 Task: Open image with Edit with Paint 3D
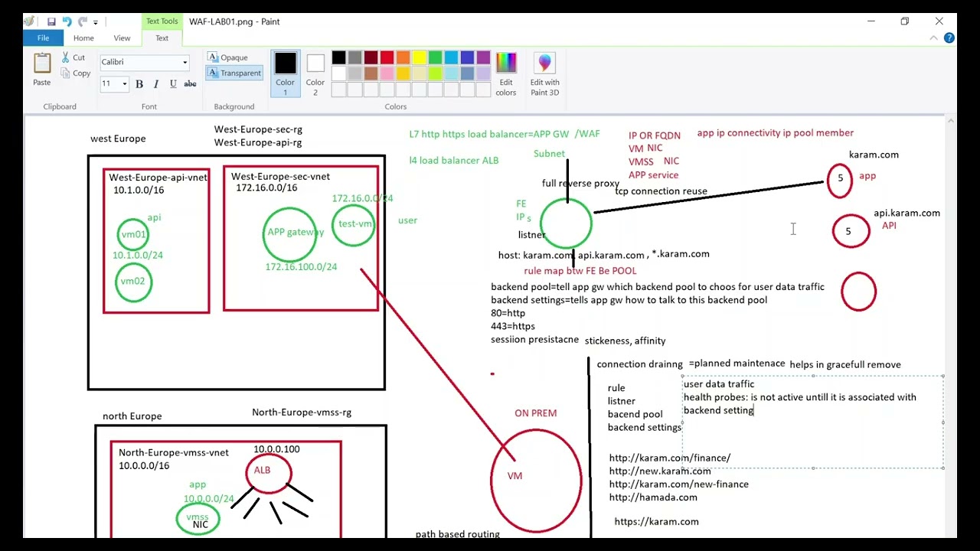click(544, 73)
